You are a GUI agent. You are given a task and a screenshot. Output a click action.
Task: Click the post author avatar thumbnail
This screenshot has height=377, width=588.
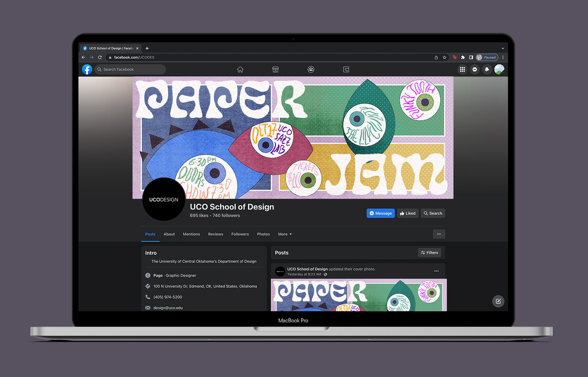(280, 271)
